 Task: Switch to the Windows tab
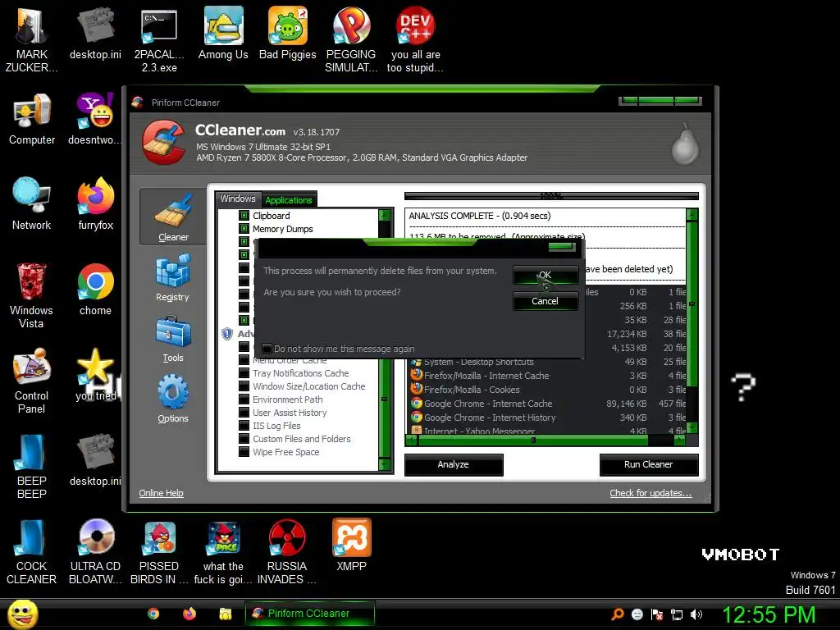pyautogui.click(x=238, y=199)
